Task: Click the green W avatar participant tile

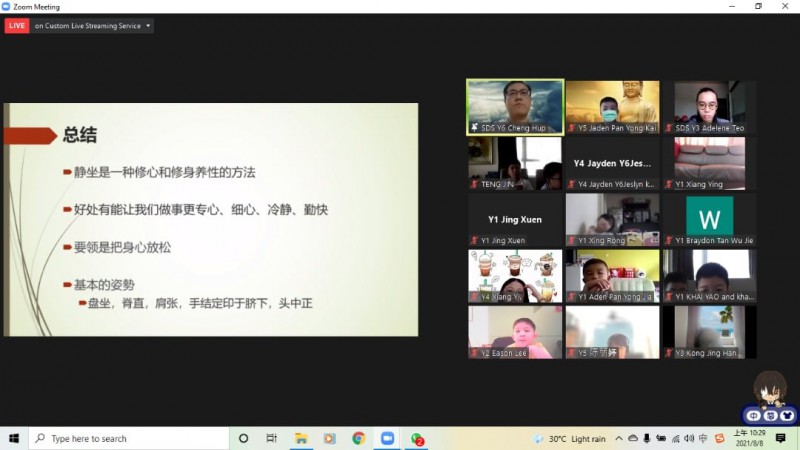Action: click(x=709, y=216)
